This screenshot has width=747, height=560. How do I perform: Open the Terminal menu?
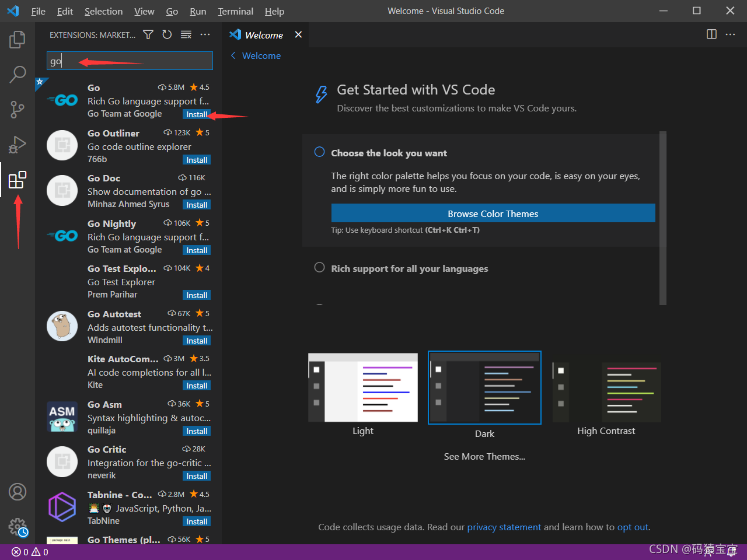click(235, 11)
